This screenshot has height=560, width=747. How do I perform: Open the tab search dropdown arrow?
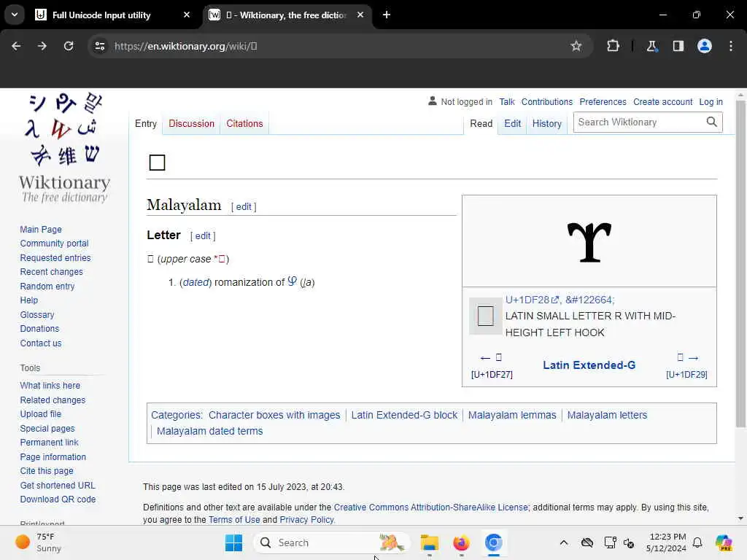[15, 15]
